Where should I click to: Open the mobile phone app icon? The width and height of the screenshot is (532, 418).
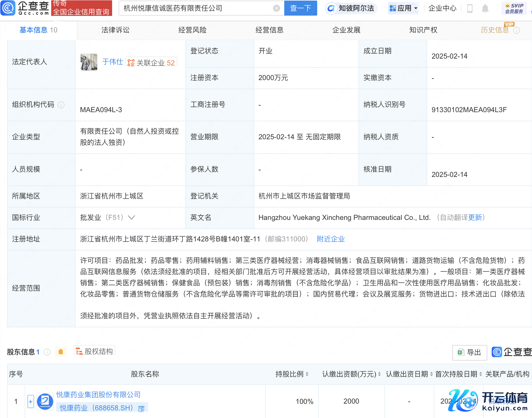[470, 9]
